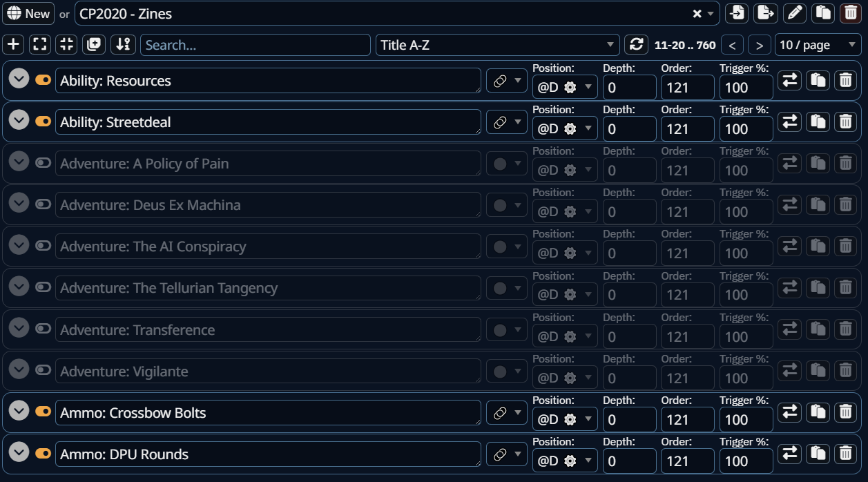
Task: Click the New lorebook button
Action: (x=28, y=13)
